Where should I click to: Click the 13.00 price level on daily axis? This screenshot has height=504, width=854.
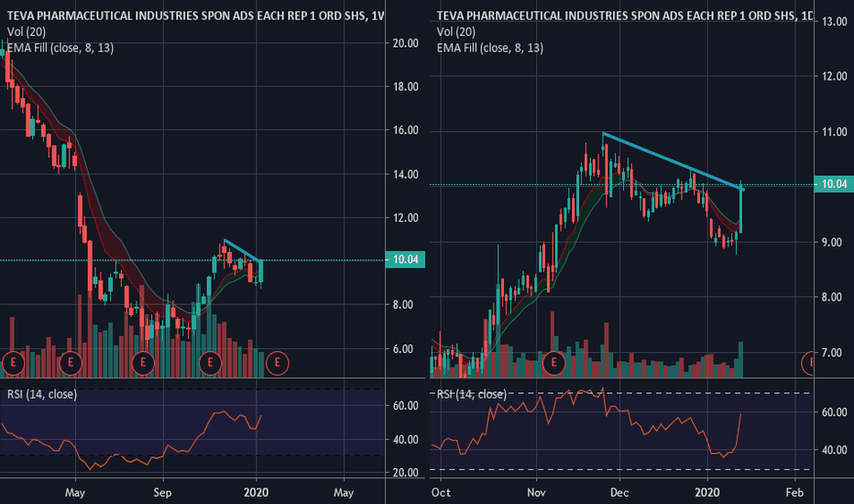pyautogui.click(x=835, y=22)
